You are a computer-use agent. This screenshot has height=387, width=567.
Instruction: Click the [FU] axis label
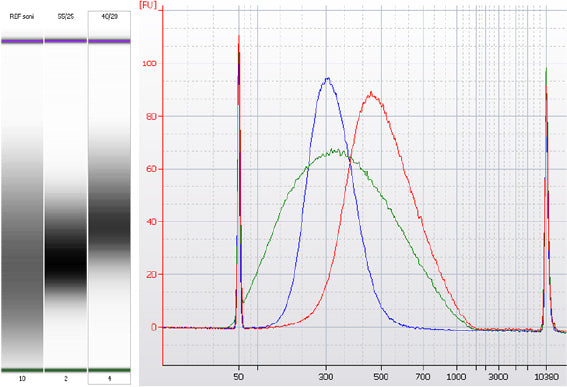[148, 5]
